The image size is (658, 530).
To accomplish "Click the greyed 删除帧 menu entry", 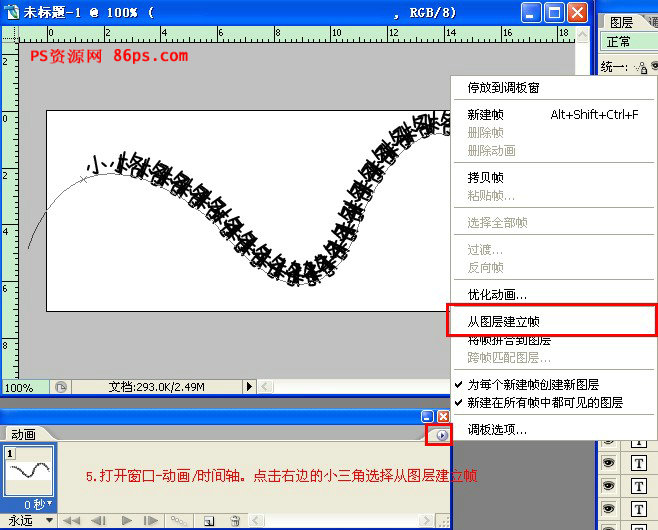I will (554, 133).
